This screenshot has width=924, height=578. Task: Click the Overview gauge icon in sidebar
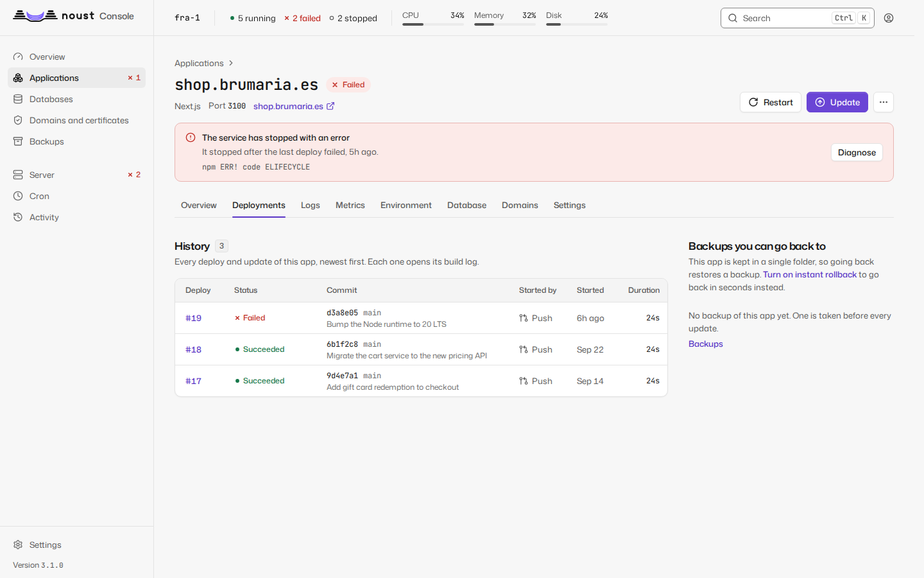18,57
